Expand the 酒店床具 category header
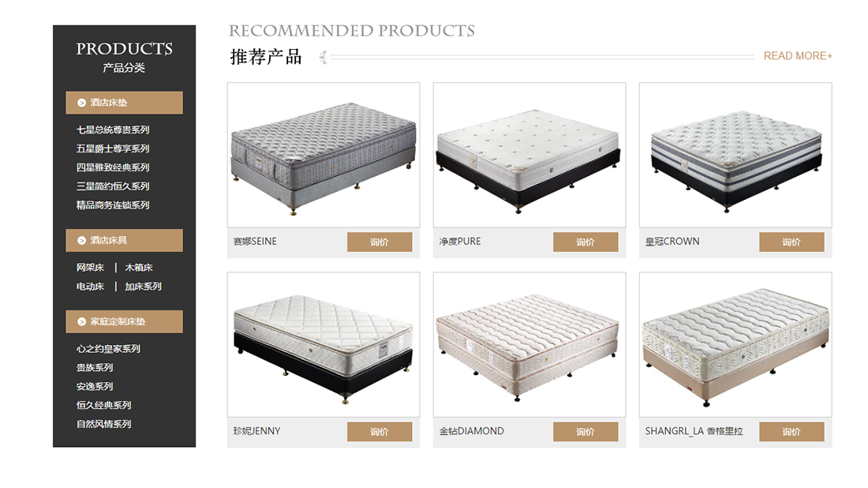The image size is (868, 488). pos(124,240)
